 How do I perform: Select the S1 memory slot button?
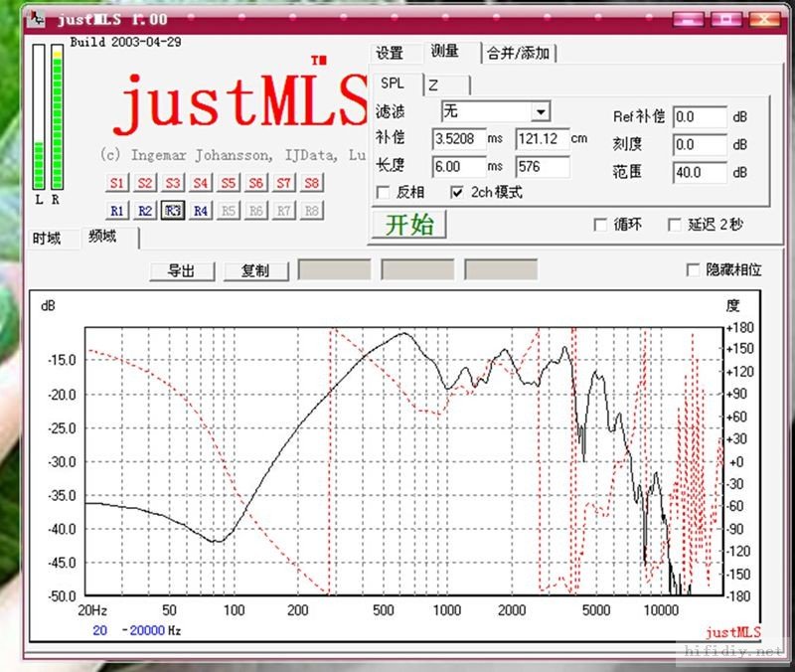point(117,183)
